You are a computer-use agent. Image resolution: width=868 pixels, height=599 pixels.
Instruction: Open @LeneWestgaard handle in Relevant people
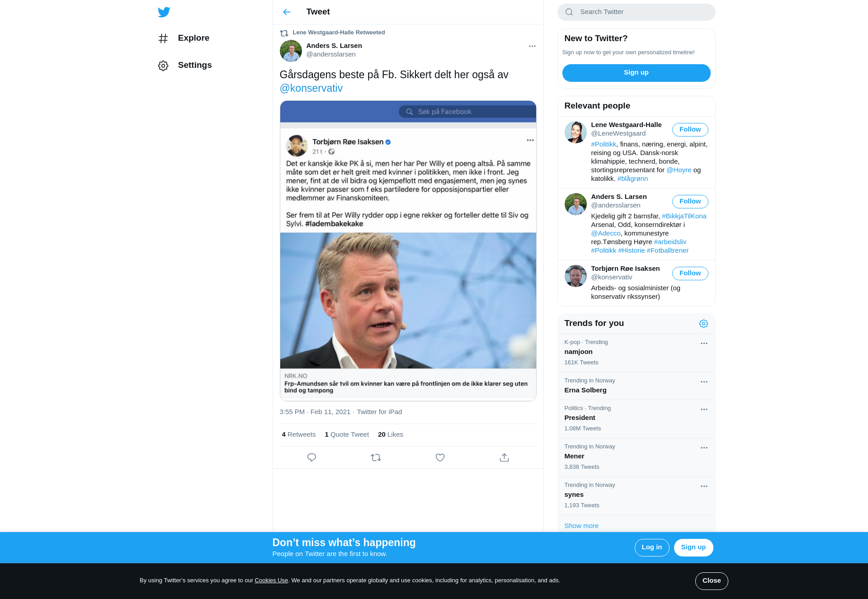tap(618, 133)
